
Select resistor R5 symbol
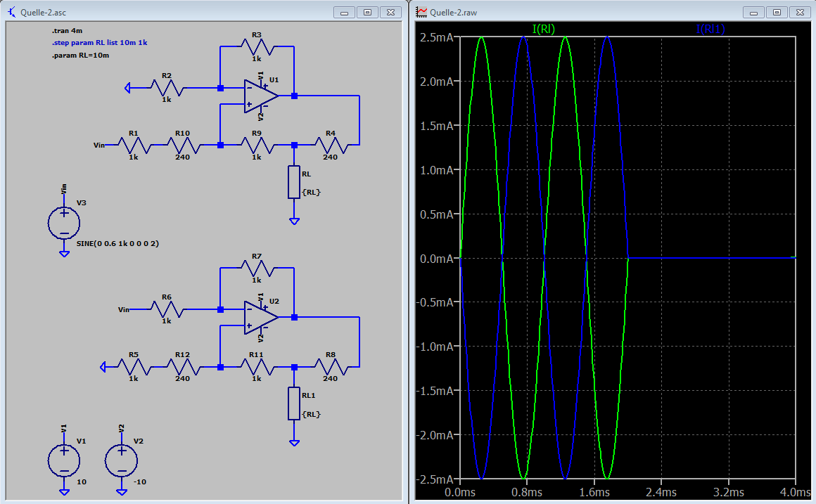[x=134, y=367]
